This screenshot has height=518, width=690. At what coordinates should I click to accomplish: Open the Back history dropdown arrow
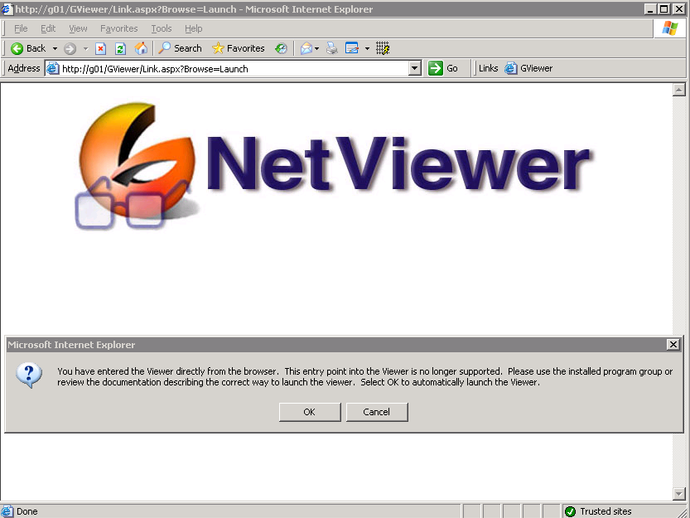pos(55,48)
